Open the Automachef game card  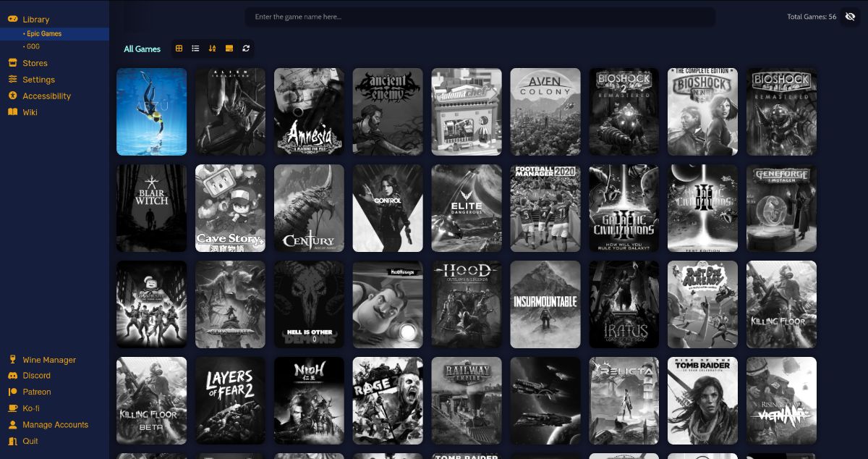pyautogui.click(x=467, y=111)
